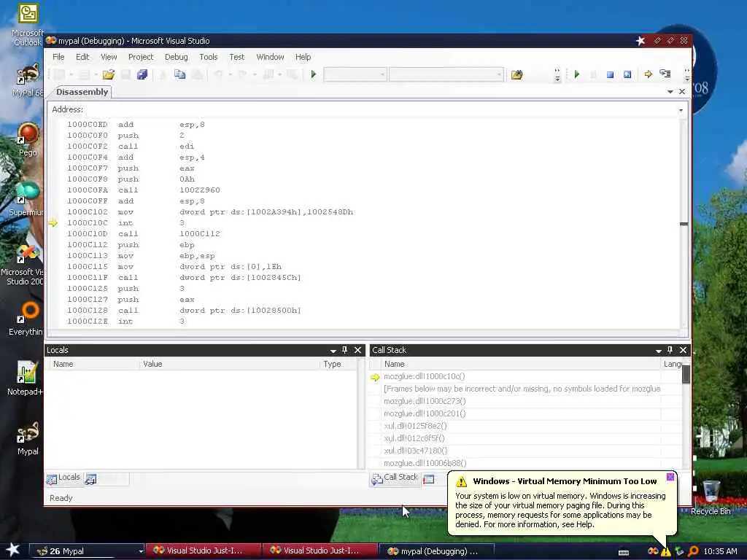Image resolution: width=747 pixels, height=560 pixels.
Task: Click the Stop Debugging square icon
Action: coord(610,75)
